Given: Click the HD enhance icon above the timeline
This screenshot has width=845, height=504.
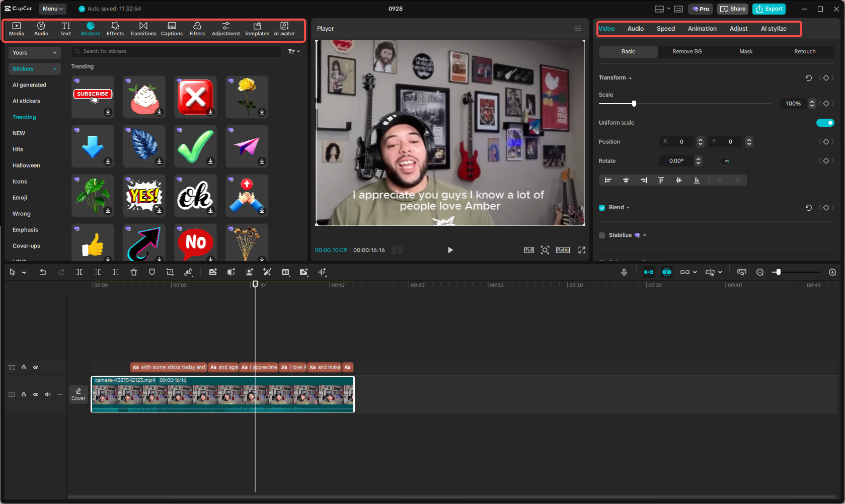Looking at the screenshot, I should (285, 272).
